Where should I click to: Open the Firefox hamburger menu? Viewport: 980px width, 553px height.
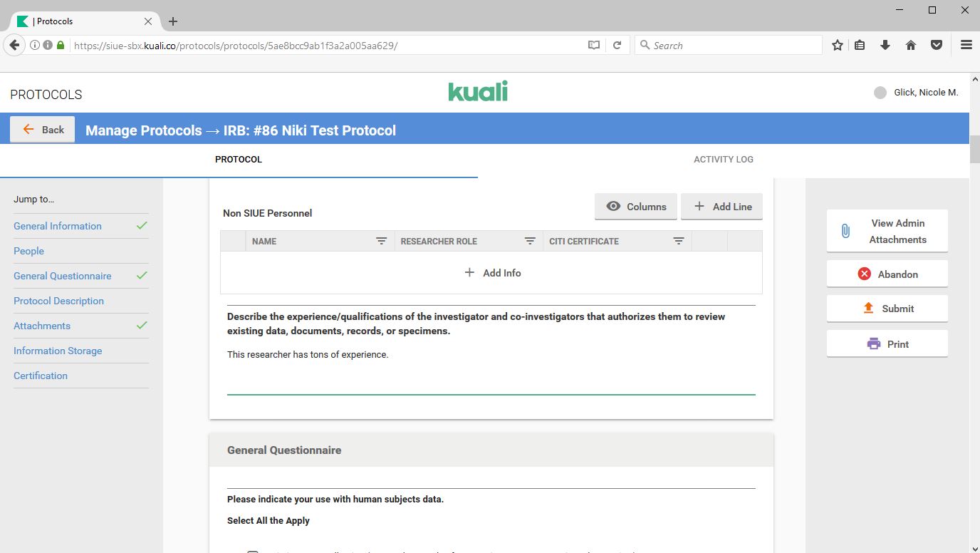pos(966,45)
